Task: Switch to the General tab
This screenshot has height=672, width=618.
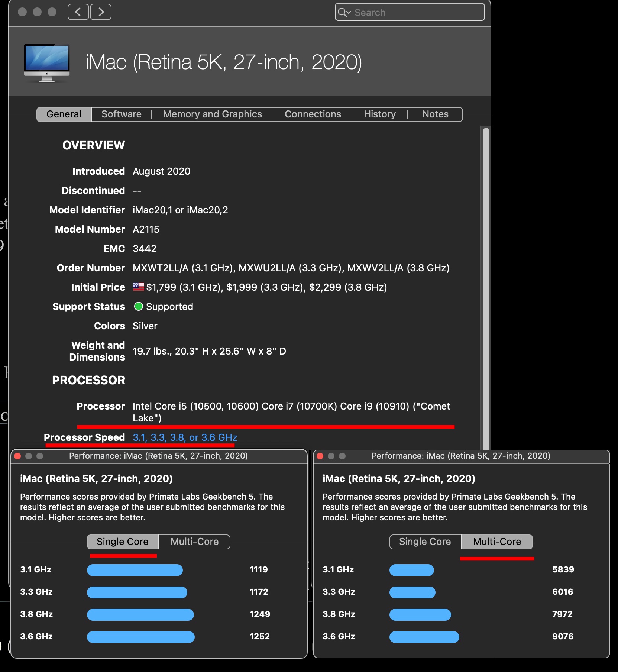Action: pos(64,114)
